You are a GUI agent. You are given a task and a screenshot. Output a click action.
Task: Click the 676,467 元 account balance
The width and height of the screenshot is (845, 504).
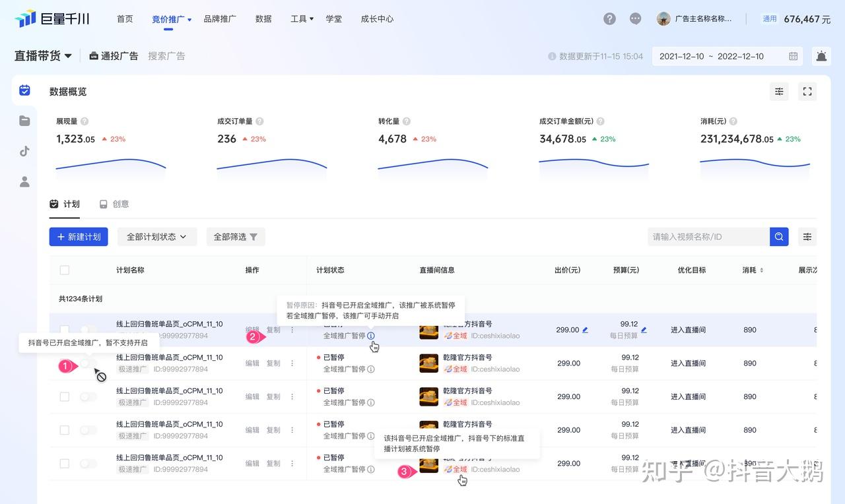[x=807, y=19]
